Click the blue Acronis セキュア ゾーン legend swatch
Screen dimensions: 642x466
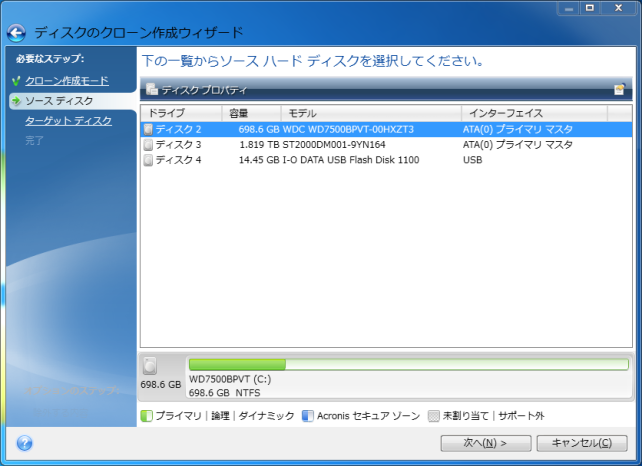[307, 416]
